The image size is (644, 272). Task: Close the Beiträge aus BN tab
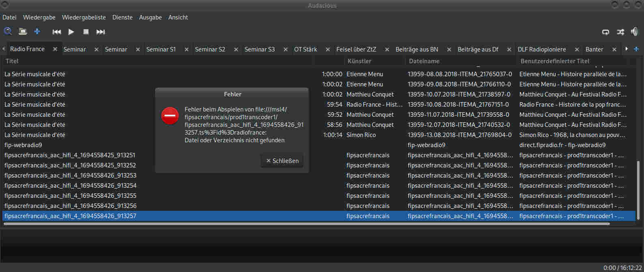[449, 49]
